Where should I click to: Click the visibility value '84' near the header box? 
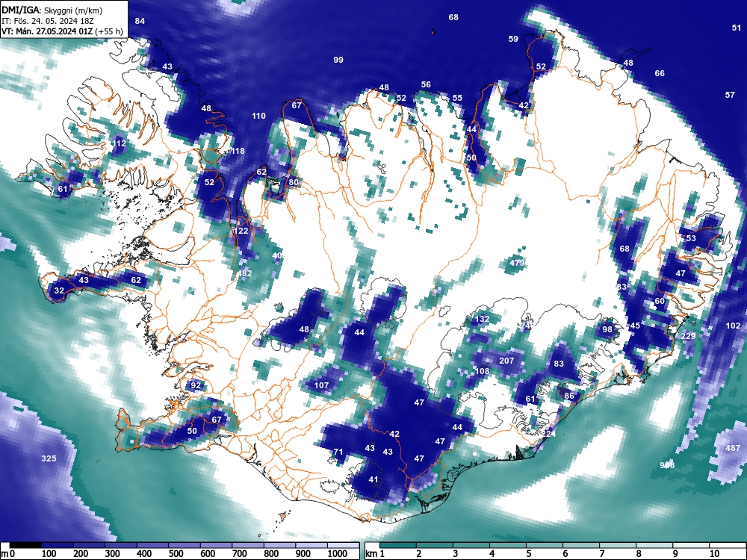pos(140,21)
